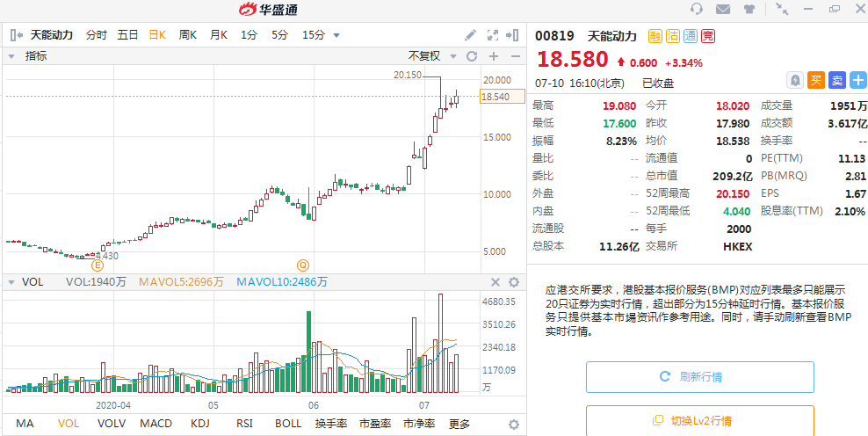Select the 日K daily candlestick tab
This screenshot has width=868, height=436.
[x=158, y=35]
